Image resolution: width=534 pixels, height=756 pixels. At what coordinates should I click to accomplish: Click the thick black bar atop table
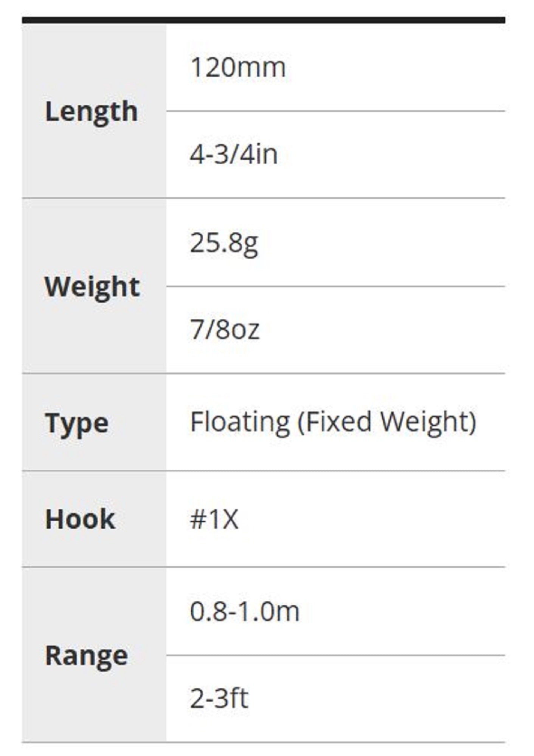click(x=263, y=20)
